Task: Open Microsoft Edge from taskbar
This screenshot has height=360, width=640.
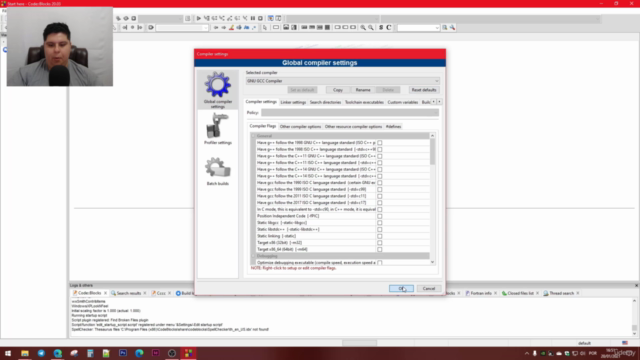Action: 139,353
